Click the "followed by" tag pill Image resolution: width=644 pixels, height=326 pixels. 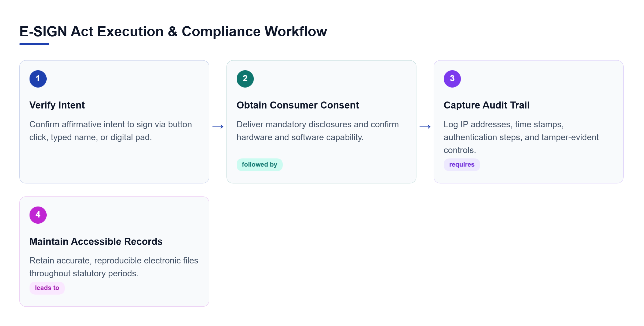[x=259, y=165]
